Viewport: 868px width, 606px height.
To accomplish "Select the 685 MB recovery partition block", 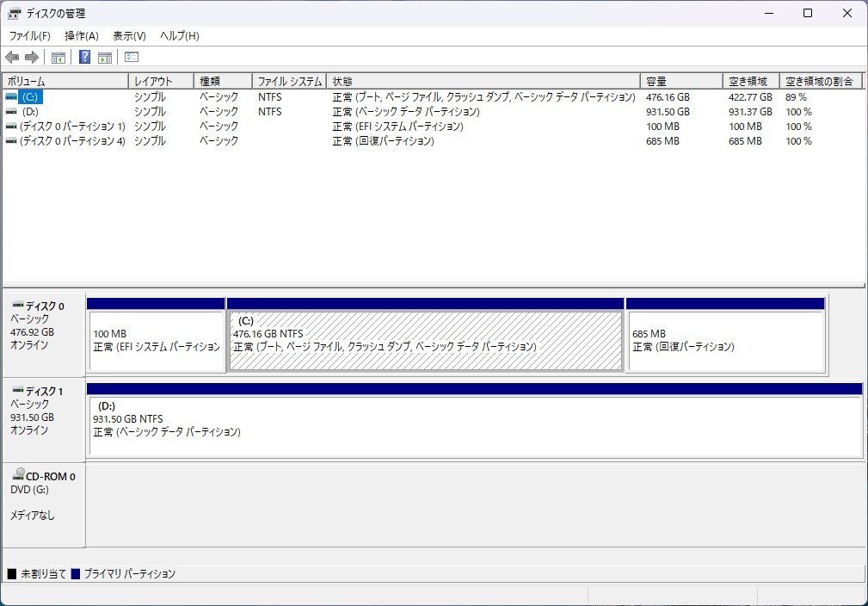I will [x=725, y=336].
